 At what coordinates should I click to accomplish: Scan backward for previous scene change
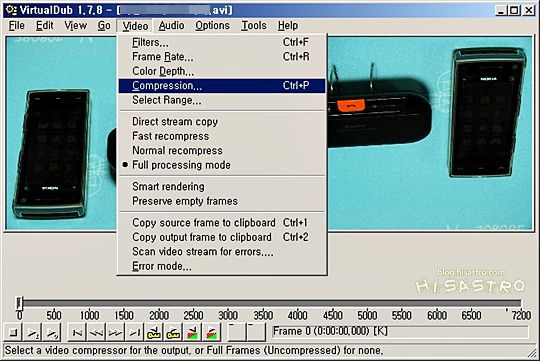pos(193,333)
